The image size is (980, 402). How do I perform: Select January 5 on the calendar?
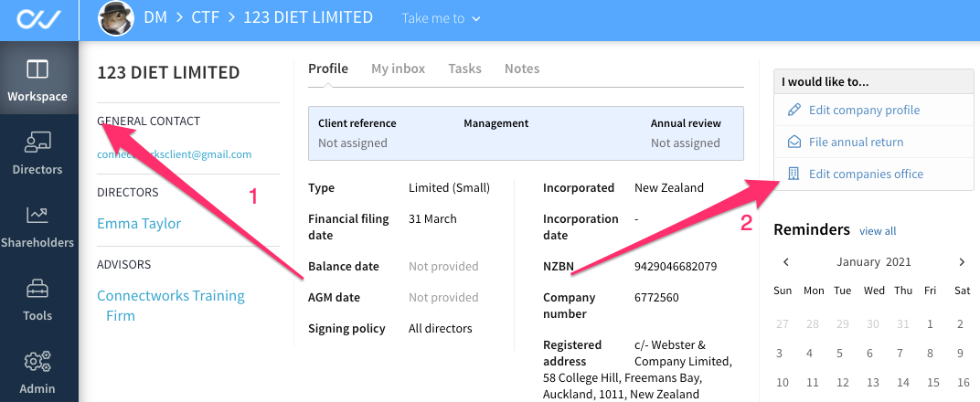click(x=840, y=354)
